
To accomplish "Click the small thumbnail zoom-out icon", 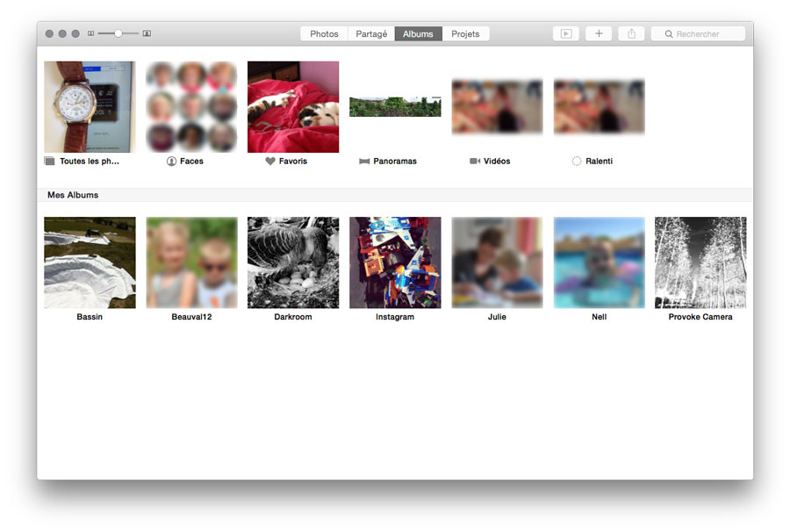I will [x=90, y=33].
